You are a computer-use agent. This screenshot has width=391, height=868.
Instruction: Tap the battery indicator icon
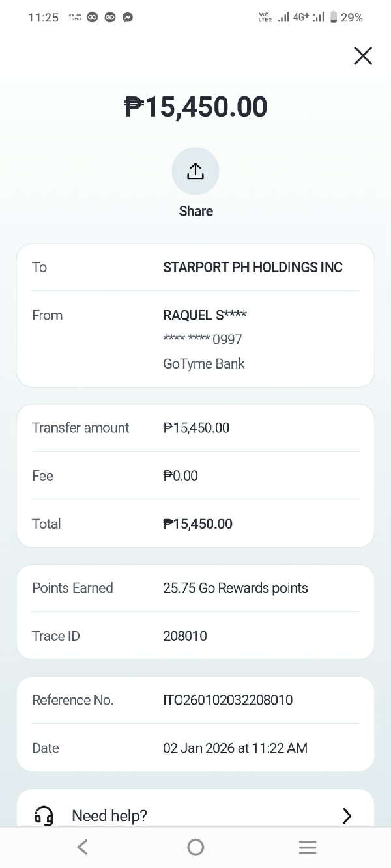coord(334,18)
